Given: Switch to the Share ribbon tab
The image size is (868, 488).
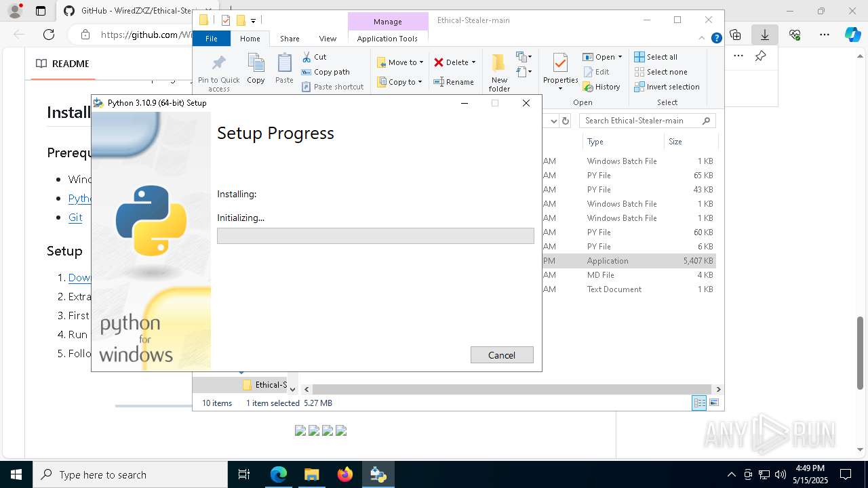Looking at the screenshot, I should [290, 39].
